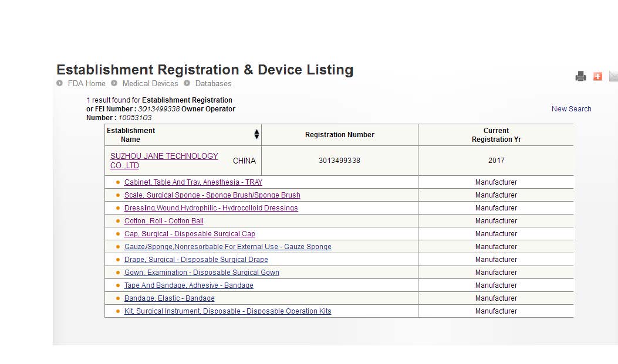Go to Medical Devices breadcrumb
618x364 pixels.
tap(150, 83)
